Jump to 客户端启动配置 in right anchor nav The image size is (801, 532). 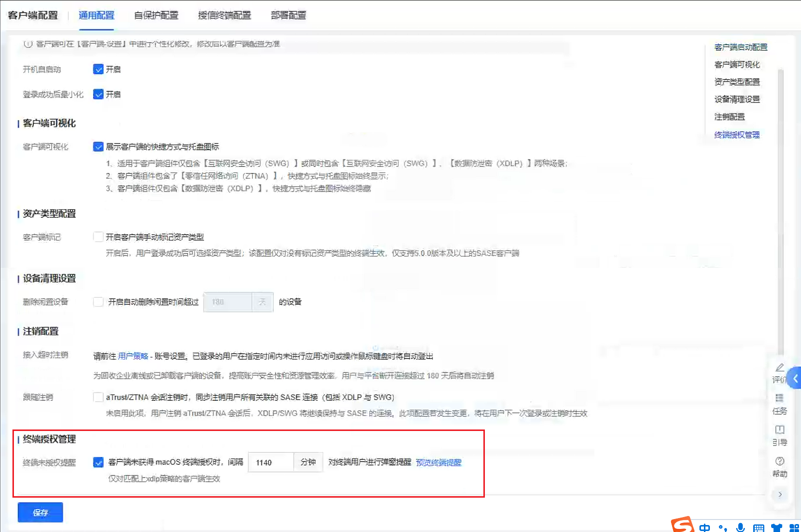[741, 47]
